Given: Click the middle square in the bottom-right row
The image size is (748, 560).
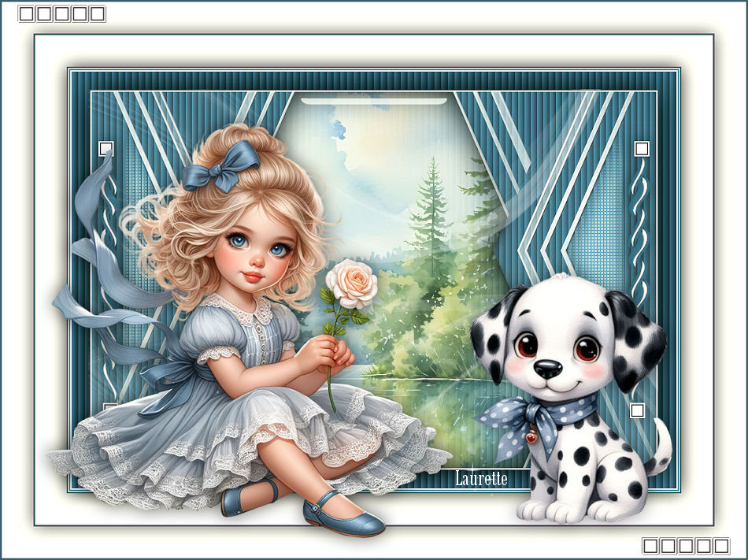Looking at the screenshot, I should [x=686, y=545].
